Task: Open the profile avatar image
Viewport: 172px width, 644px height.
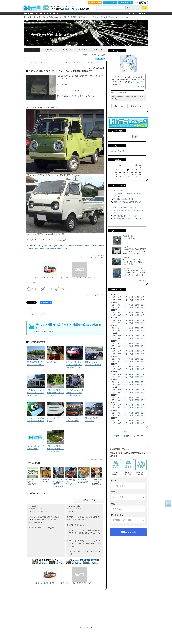Action: (x=128, y=64)
